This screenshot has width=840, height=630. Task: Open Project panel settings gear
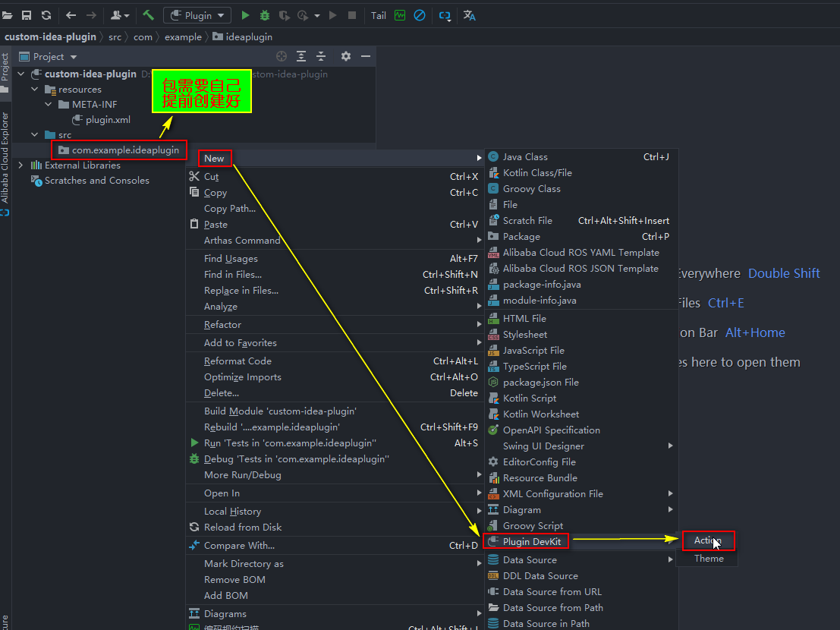click(x=345, y=56)
